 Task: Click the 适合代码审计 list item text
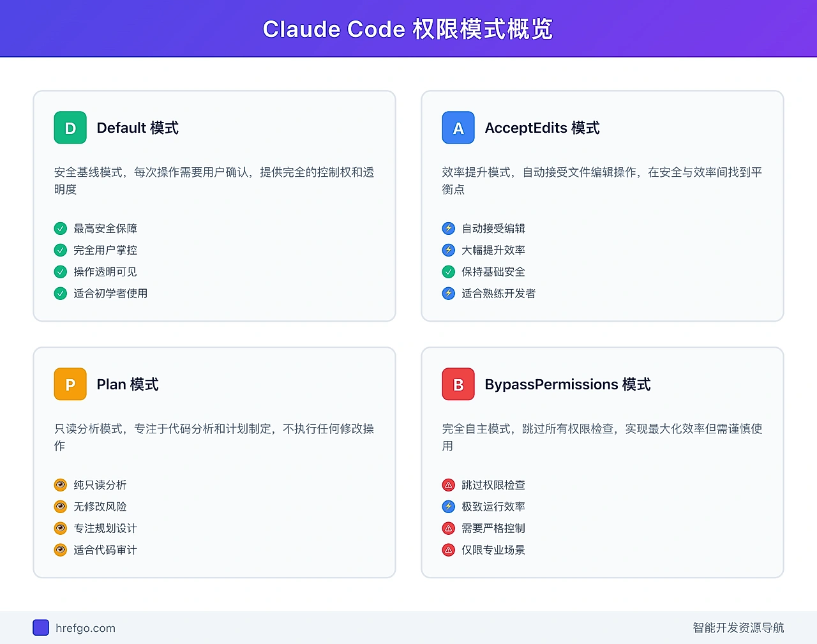click(x=105, y=550)
